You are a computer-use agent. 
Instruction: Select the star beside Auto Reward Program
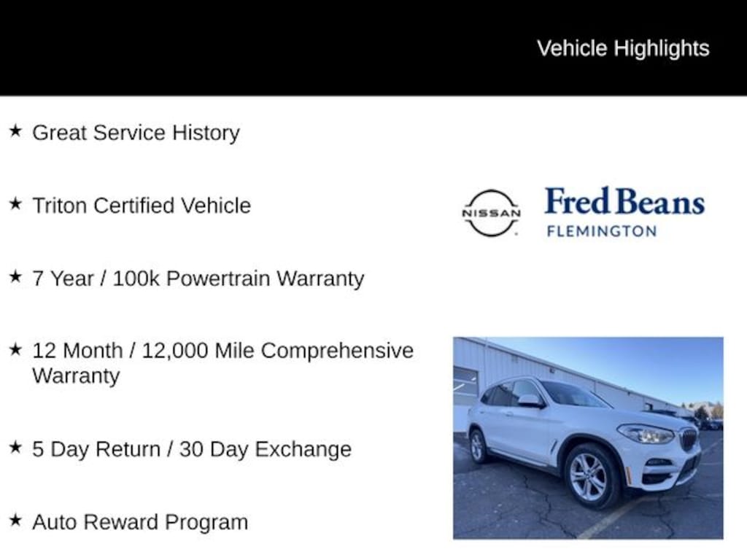[x=15, y=521]
